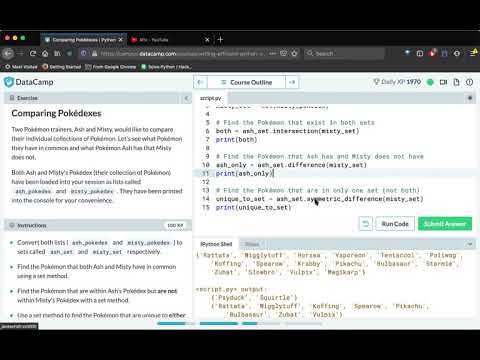This screenshot has width=480, height=360.
Task: Click the editor settings dot icon
Action: pos(470,98)
